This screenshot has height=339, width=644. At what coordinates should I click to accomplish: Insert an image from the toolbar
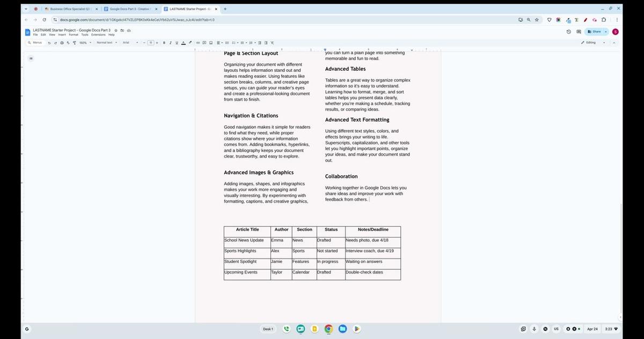[x=211, y=42]
